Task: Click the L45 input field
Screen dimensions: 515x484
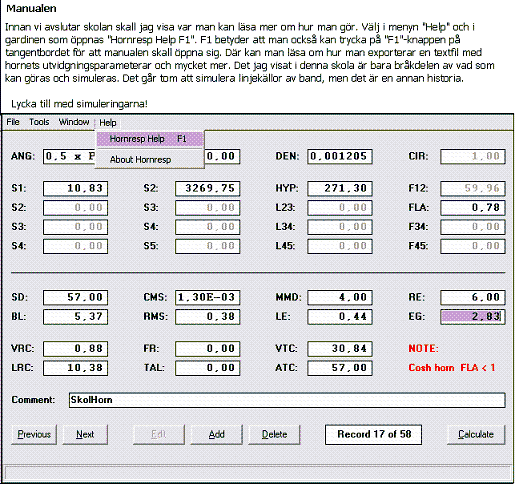Action: pos(340,246)
